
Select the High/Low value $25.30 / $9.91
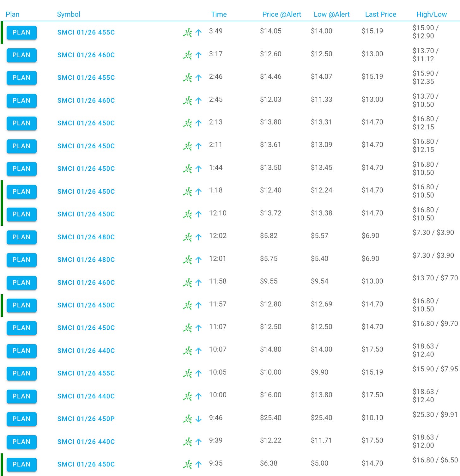(x=435, y=414)
